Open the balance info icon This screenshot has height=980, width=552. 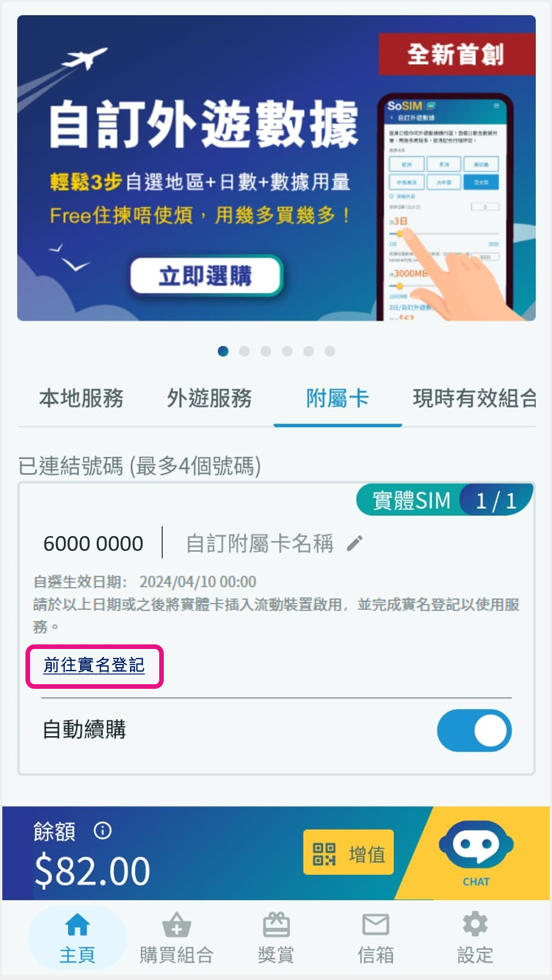103,830
